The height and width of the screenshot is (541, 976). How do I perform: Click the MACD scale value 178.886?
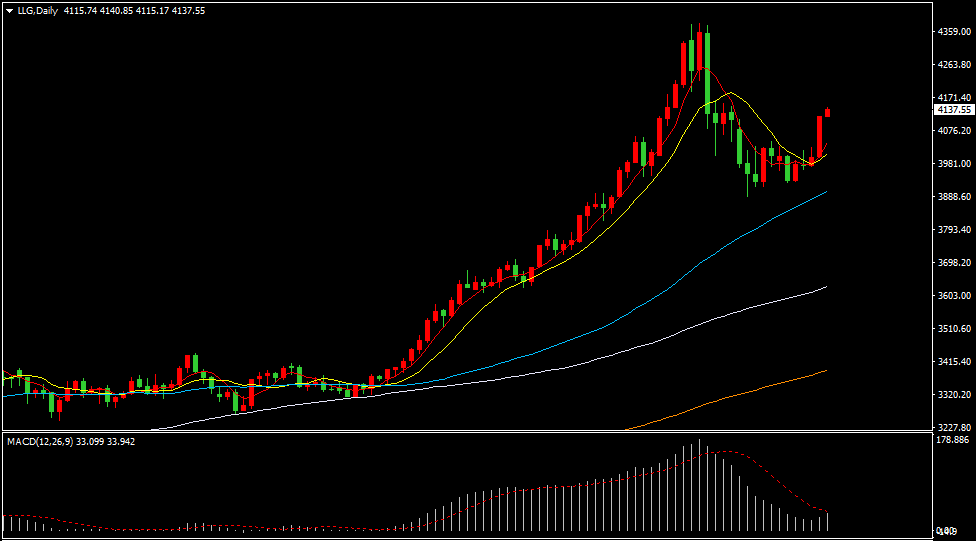953,440
